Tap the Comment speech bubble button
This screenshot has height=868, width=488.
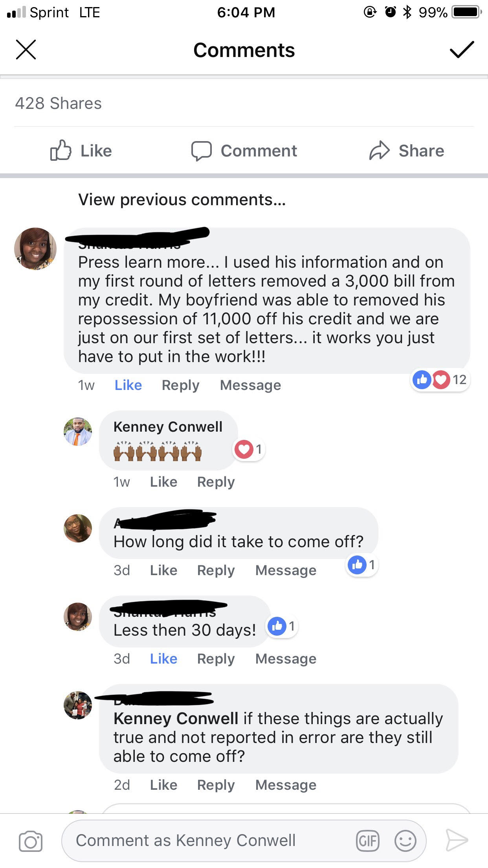[244, 151]
